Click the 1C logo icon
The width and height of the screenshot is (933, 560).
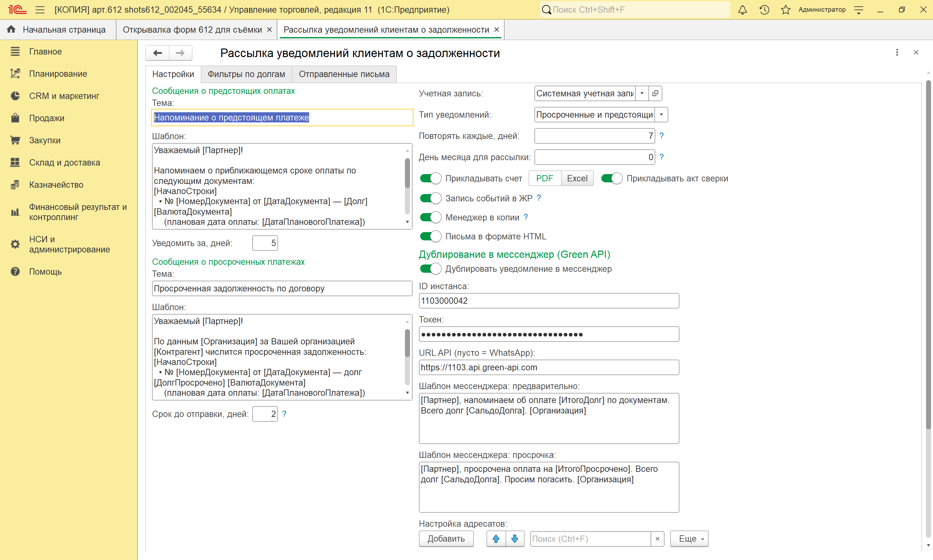click(17, 10)
